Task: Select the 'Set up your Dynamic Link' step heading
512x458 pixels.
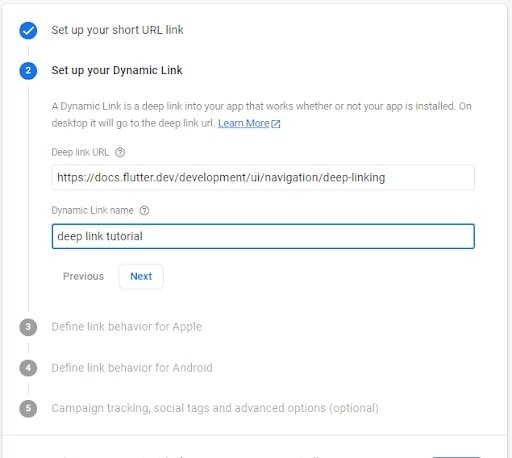Action: [x=117, y=70]
